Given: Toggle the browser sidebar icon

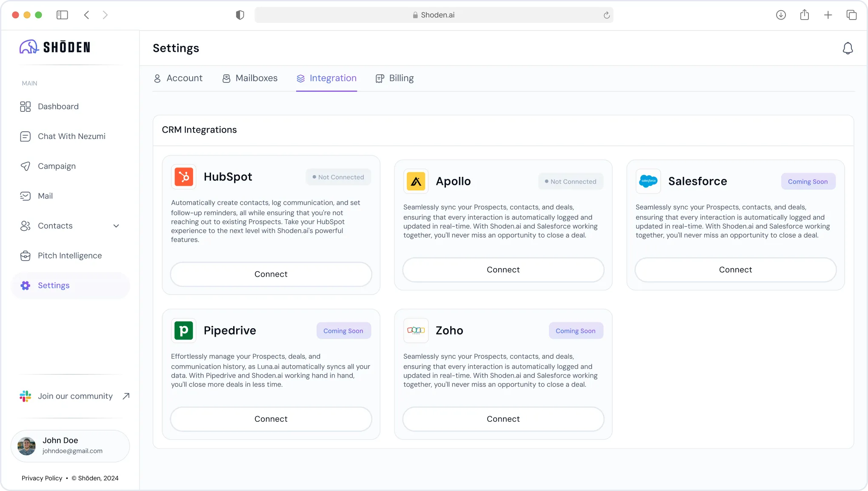Looking at the screenshot, I should (62, 15).
